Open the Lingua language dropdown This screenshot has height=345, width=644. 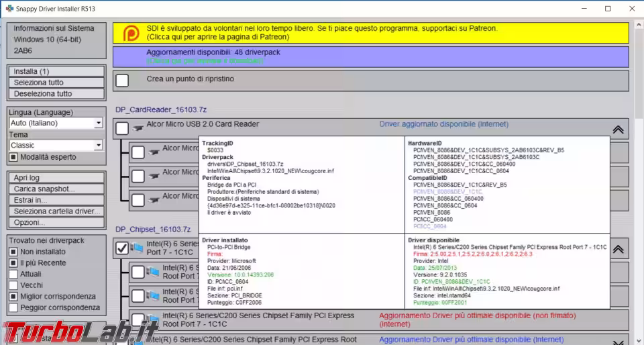pyautogui.click(x=98, y=124)
